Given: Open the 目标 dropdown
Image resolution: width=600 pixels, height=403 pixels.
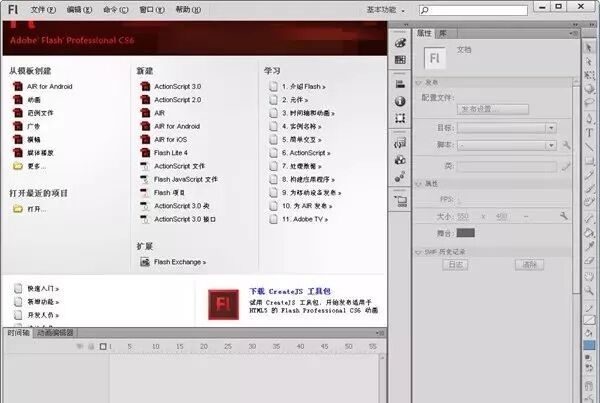Looking at the screenshot, I should tap(506, 128).
